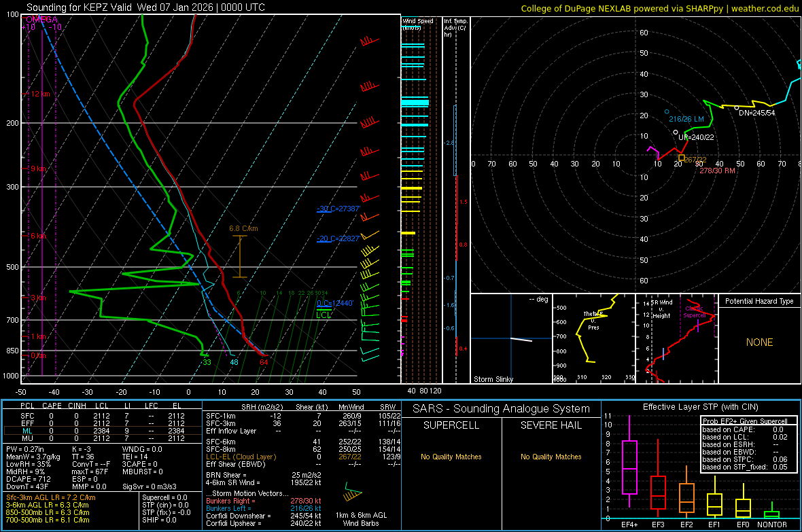Image resolution: width=802 pixels, height=532 pixels.
Task: Click the "12 km" height marker
Action: click(40, 94)
